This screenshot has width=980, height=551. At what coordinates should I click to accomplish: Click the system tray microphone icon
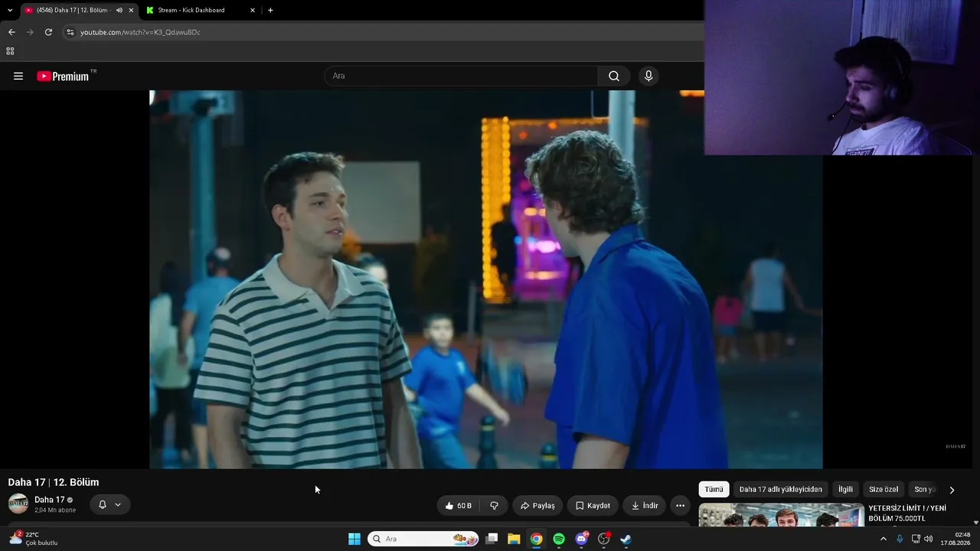[900, 539]
